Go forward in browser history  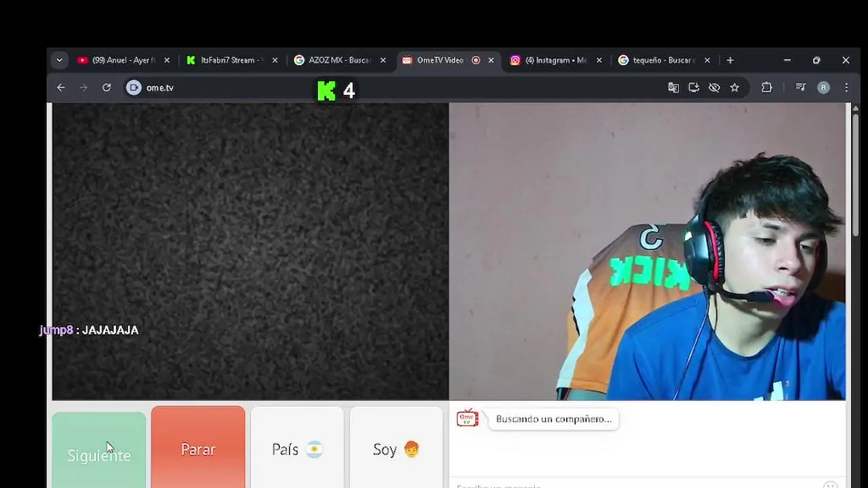tap(83, 87)
